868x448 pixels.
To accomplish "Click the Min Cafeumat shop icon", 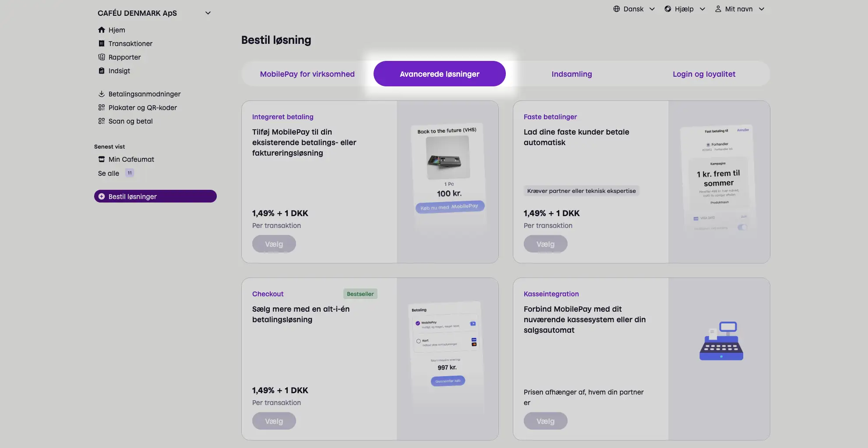I will [x=102, y=159].
